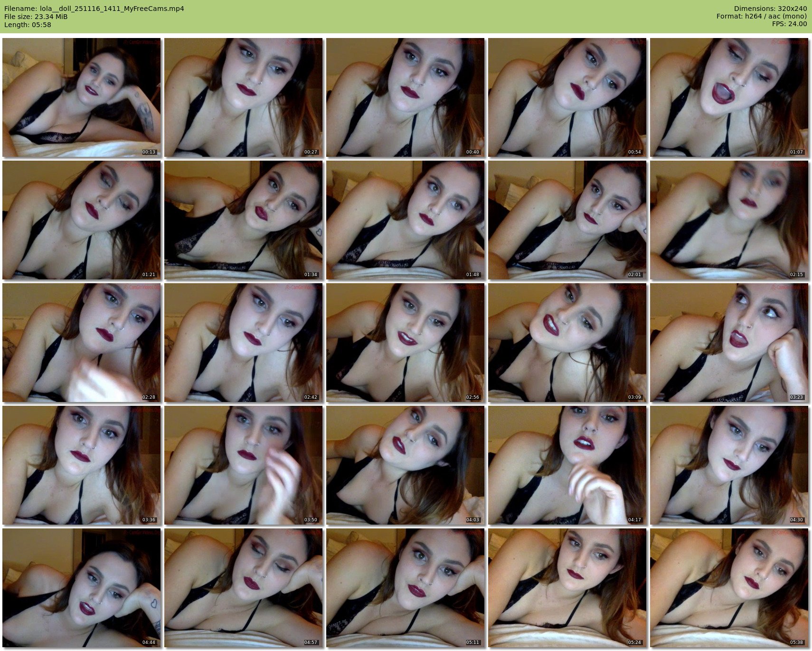The width and height of the screenshot is (812, 651).
Task: Click the frame timestamped 01:07
Action: (x=729, y=97)
